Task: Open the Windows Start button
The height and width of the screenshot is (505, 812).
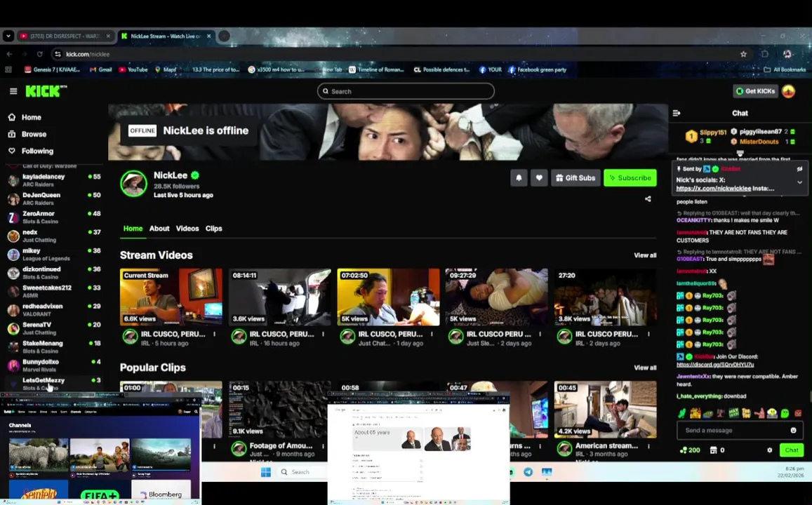Action: 266,472
